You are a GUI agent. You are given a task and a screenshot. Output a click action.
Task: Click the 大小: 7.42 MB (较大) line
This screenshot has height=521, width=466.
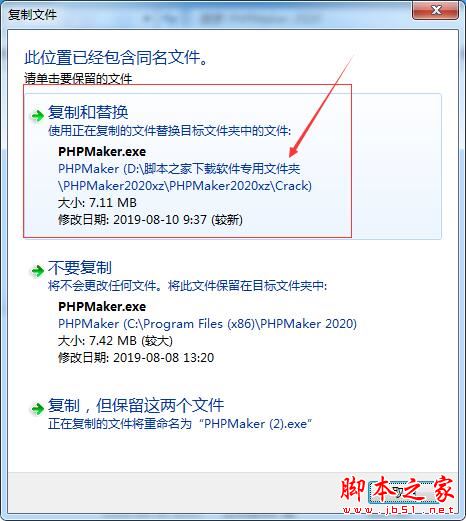point(115,341)
